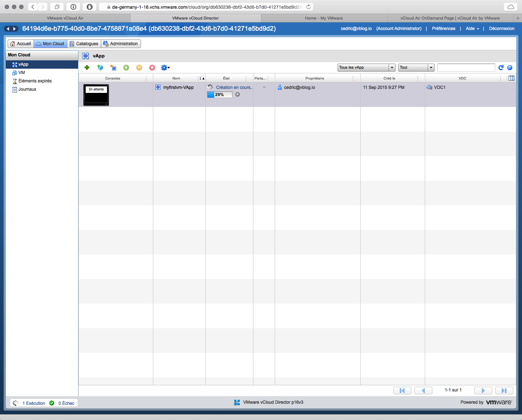Open the Préférences link

[443, 29]
